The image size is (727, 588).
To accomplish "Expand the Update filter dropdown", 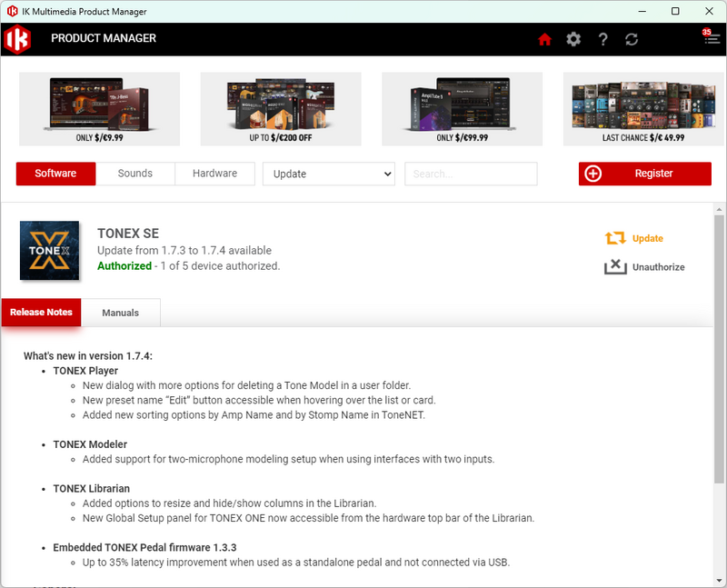I will click(329, 174).
